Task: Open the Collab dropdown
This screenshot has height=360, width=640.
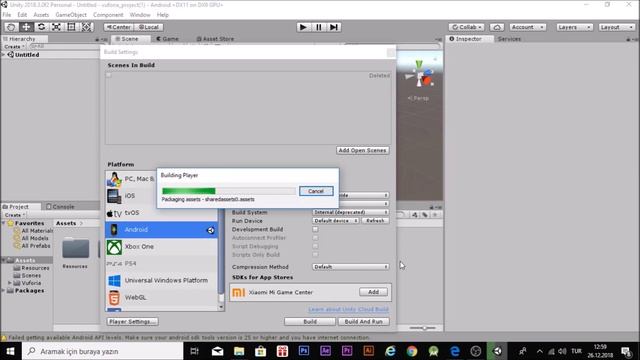Action: click(467, 27)
